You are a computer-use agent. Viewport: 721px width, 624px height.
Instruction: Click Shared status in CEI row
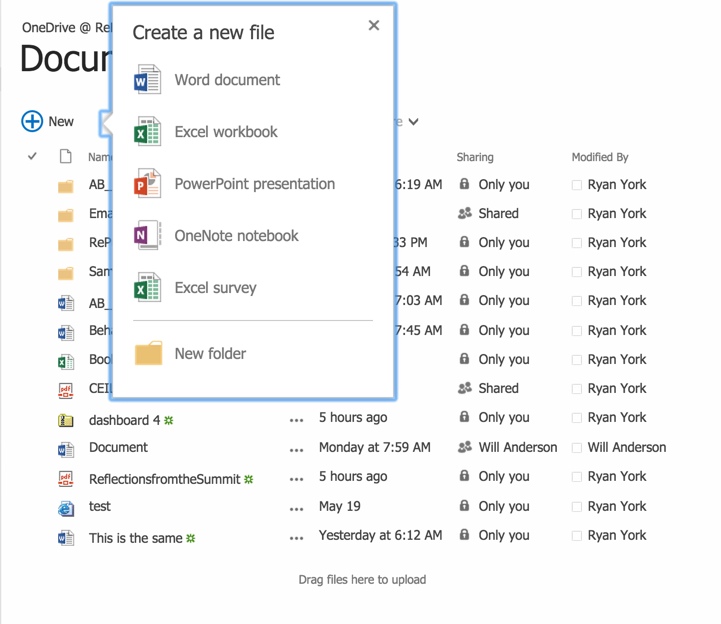tap(498, 388)
